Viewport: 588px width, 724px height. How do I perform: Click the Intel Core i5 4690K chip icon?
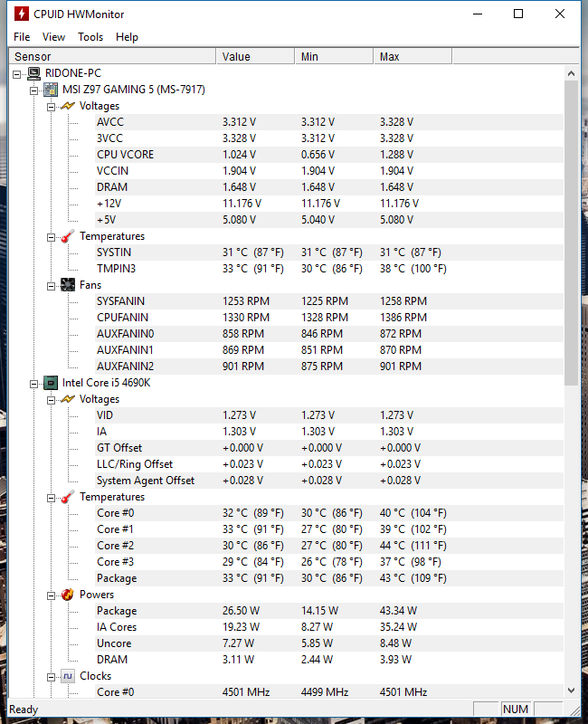click(x=51, y=383)
